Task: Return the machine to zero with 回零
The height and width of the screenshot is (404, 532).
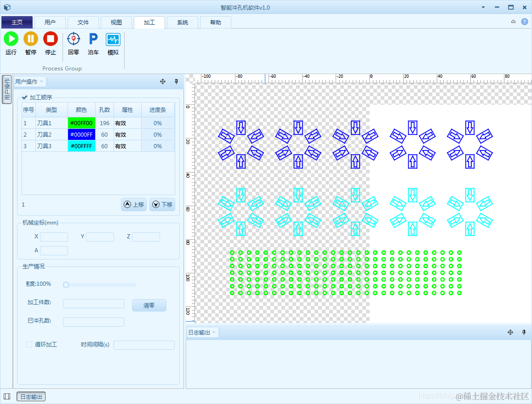Action: coord(73,39)
